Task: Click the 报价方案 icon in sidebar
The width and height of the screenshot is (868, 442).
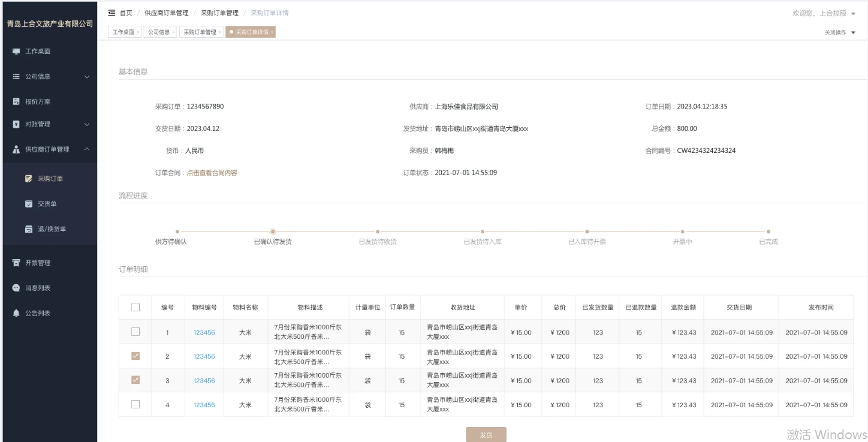Action: [x=16, y=102]
